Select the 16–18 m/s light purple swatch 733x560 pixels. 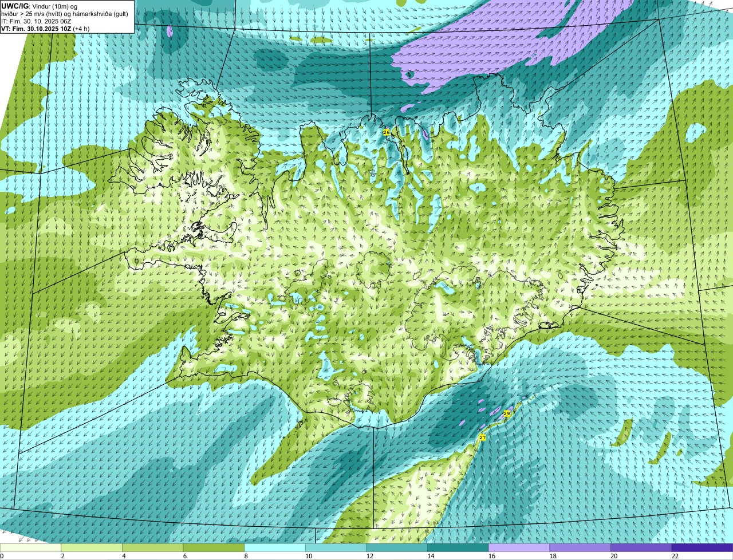click(519, 548)
